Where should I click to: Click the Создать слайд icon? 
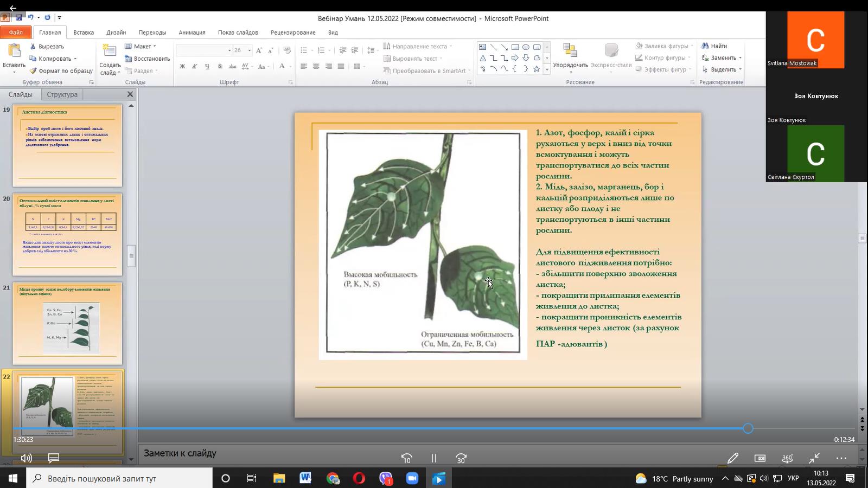(110, 51)
